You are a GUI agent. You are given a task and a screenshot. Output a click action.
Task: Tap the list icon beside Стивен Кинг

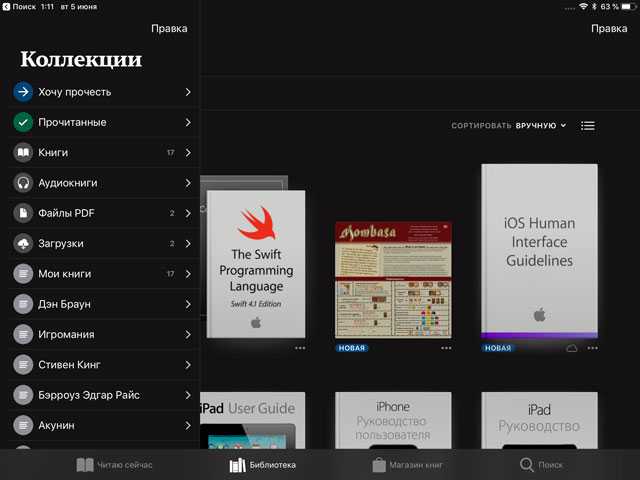pyautogui.click(x=23, y=364)
